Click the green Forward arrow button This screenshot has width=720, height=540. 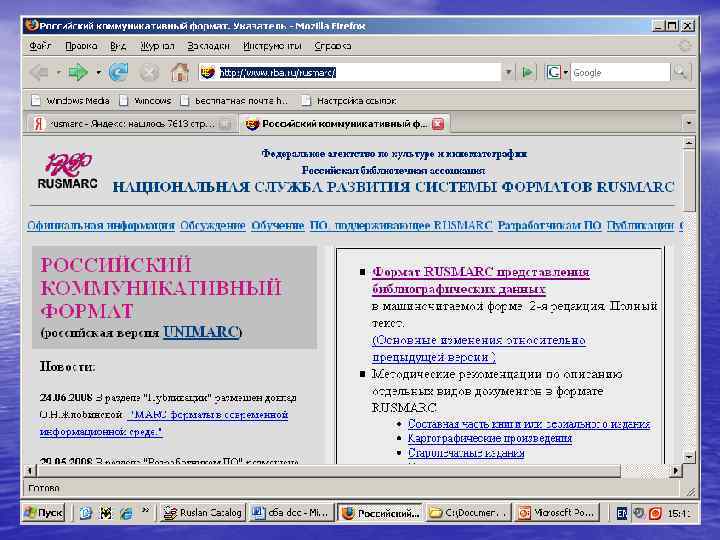[78, 72]
